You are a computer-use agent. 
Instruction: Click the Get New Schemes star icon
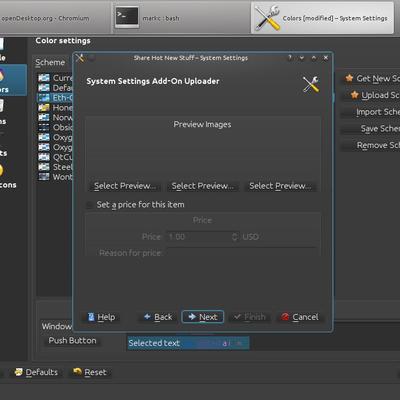(x=349, y=78)
